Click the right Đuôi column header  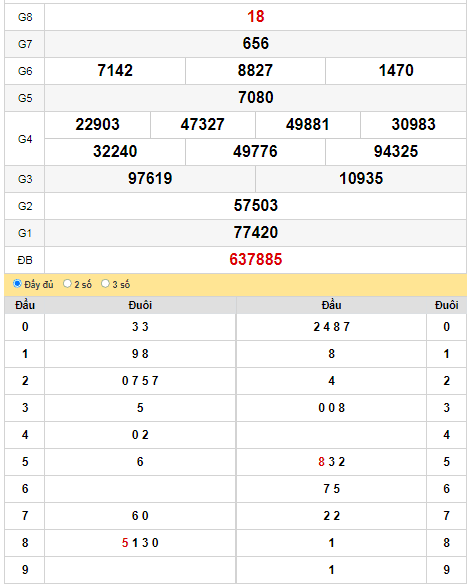click(x=447, y=305)
